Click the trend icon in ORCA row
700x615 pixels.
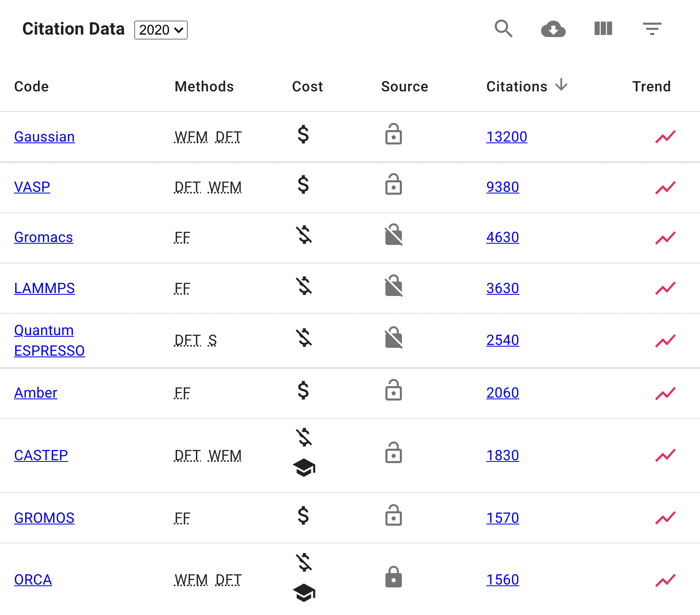pos(665,580)
